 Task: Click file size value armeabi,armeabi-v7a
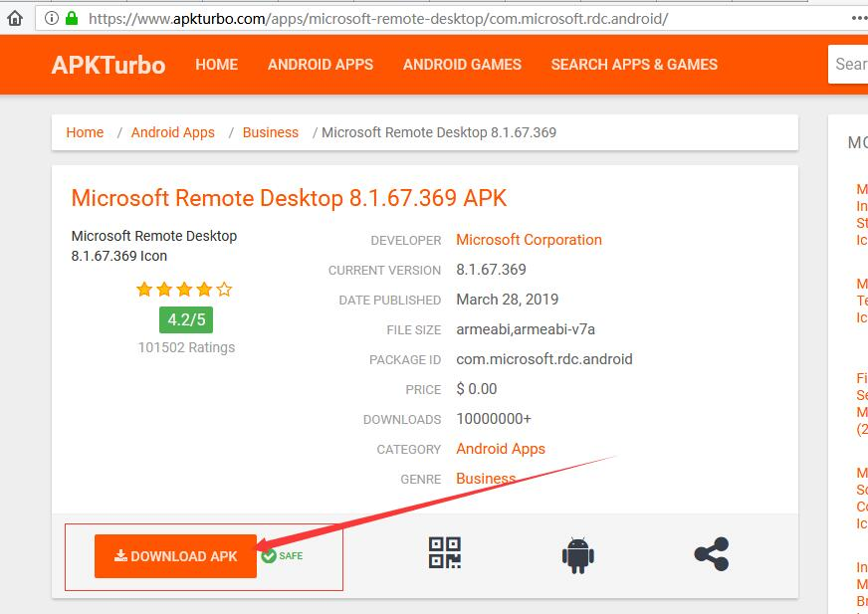[x=526, y=329]
